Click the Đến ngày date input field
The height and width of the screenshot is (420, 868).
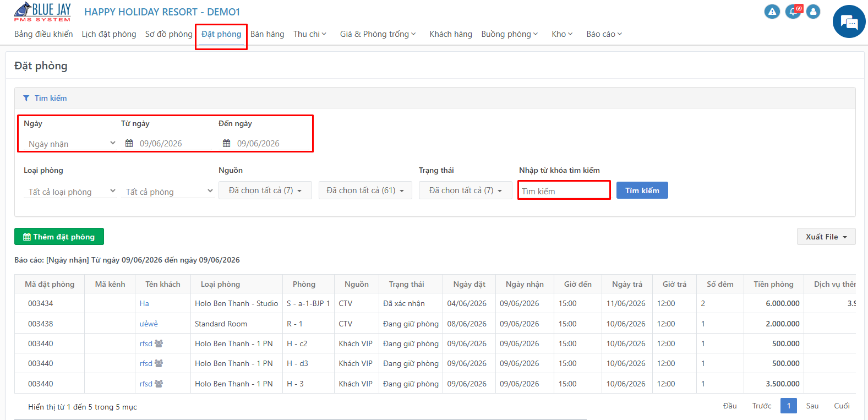(272, 143)
